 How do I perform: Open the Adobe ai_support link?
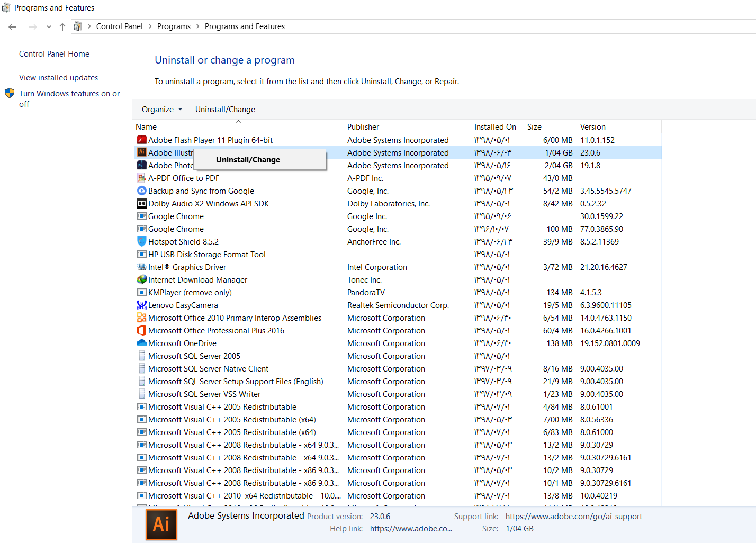[x=574, y=517]
